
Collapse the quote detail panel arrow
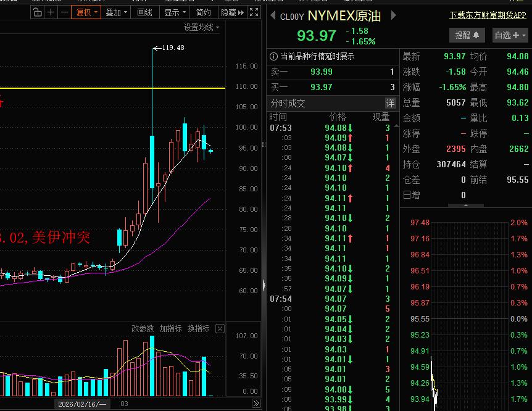click(466, 205)
